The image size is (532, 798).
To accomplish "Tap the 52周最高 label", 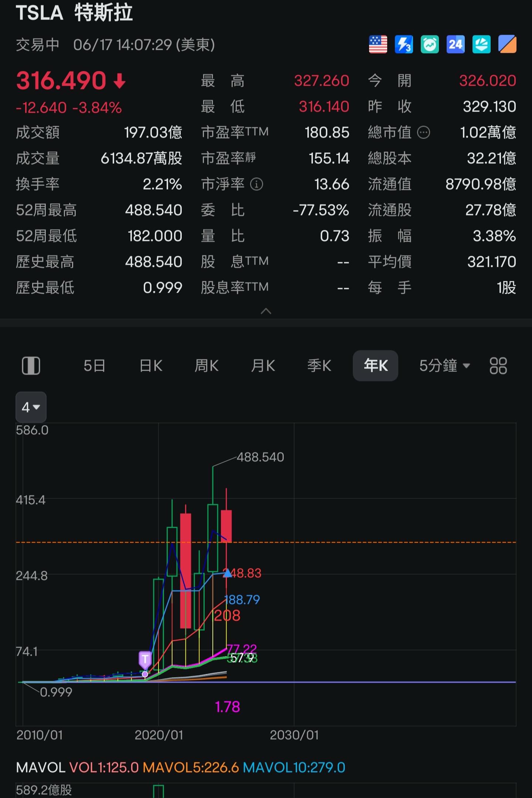I will point(46,210).
